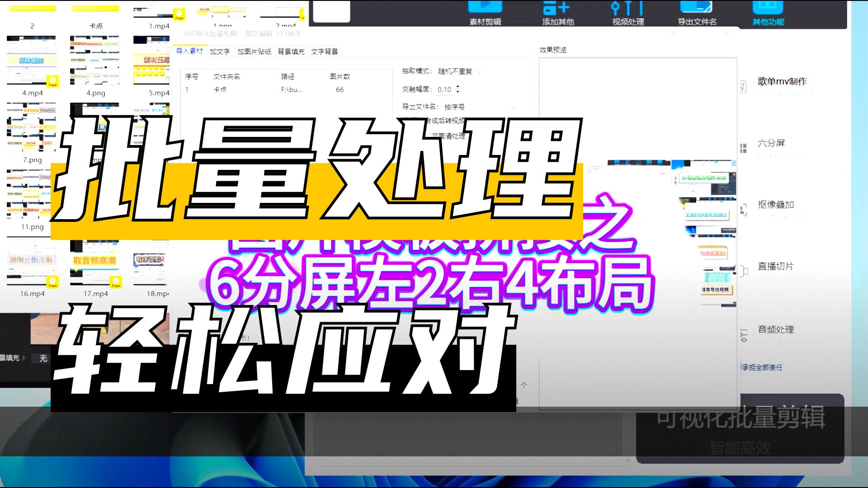Click the 交融幅度 0.10 value field

[x=445, y=89]
